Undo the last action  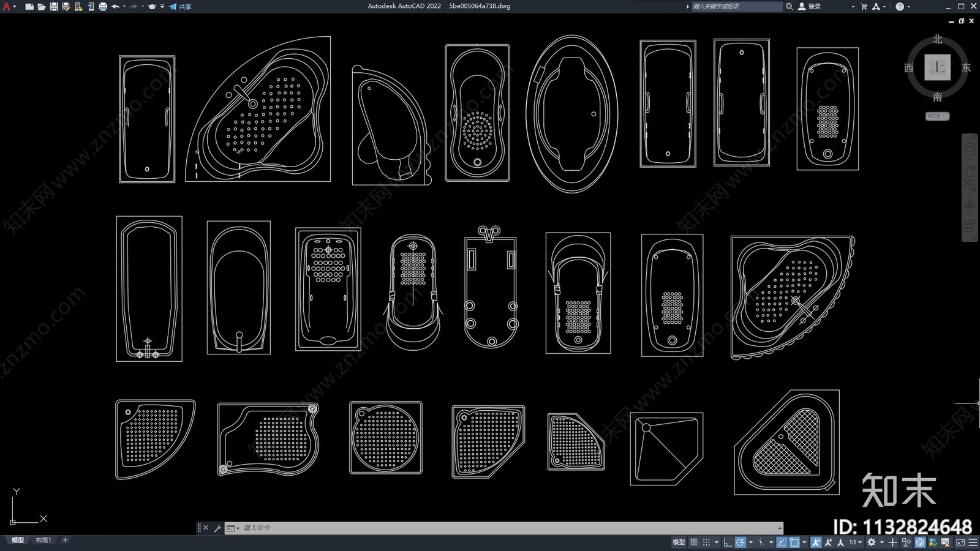(115, 6)
